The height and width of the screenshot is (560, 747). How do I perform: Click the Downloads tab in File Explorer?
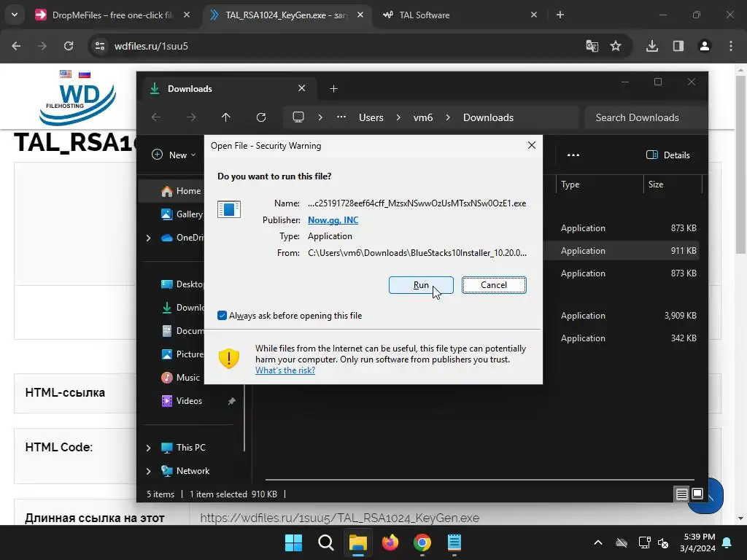point(228,88)
